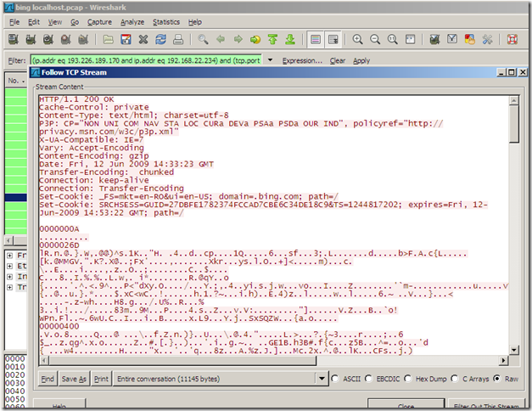Sort by the No. column header
532x411 pixels.
click(16, 81)
